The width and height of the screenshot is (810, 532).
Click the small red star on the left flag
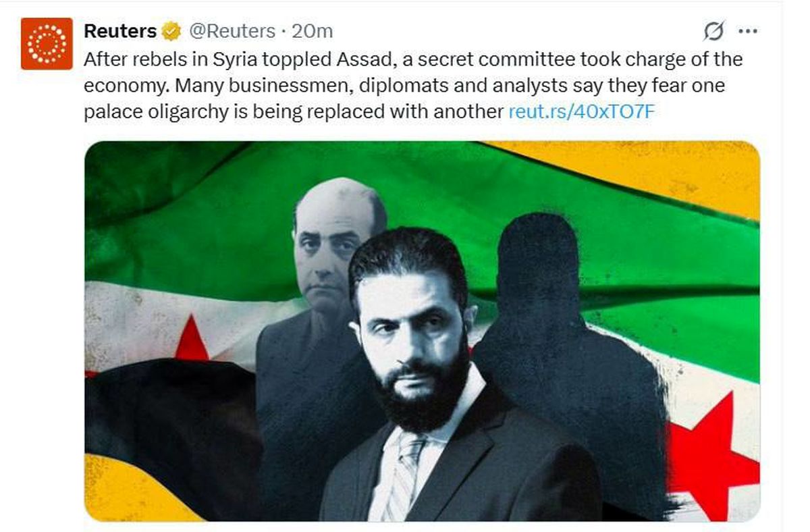[x=192, y=340]
